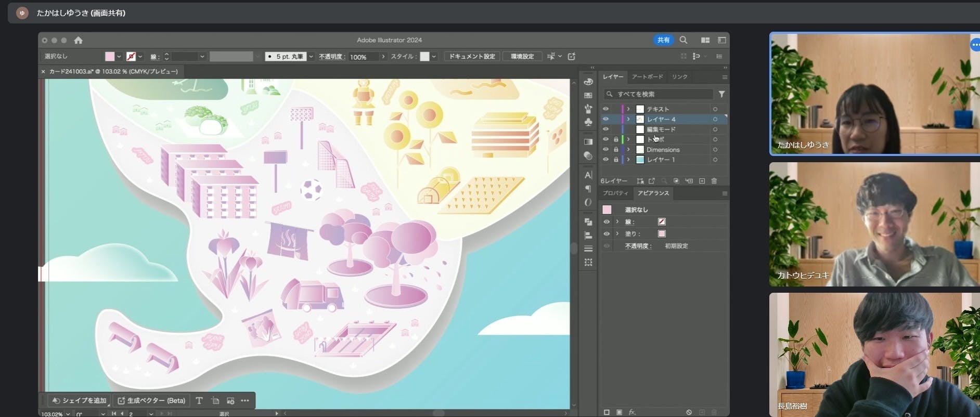Open the Character panel icon in dock
The width and height of the screenshot is (980, 417).
point(588,175)
